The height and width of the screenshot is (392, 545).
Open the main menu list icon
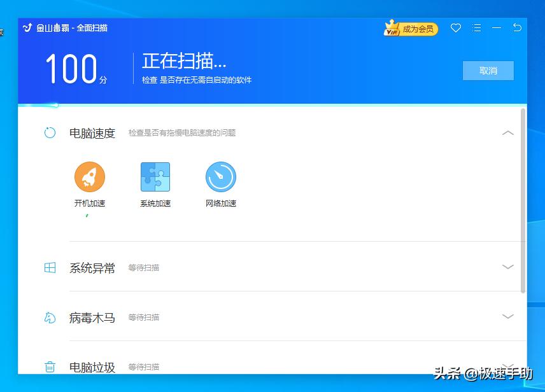click(x=476, y=28)
